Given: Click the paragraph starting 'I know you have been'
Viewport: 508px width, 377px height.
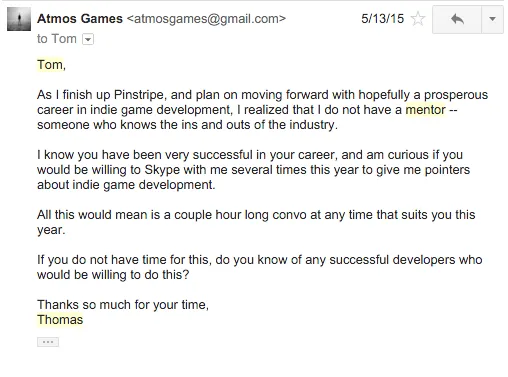Looking at the screenshot, I should (x=253, y=170).
